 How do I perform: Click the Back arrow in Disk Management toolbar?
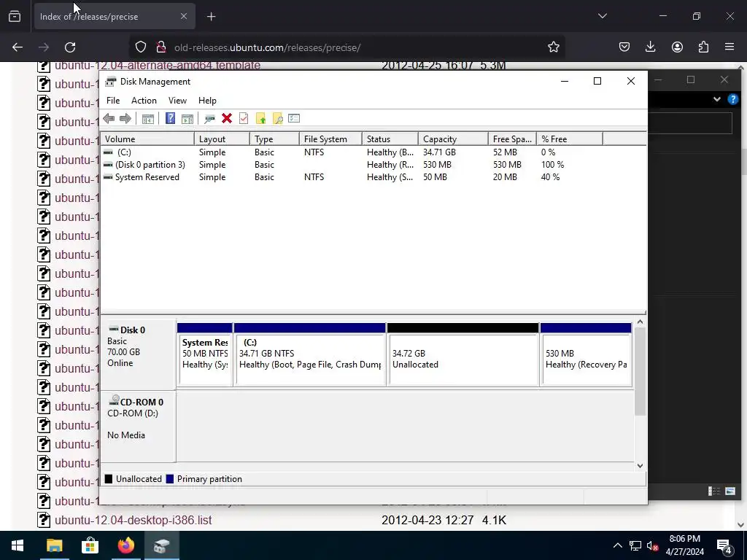tap(109, 119)
